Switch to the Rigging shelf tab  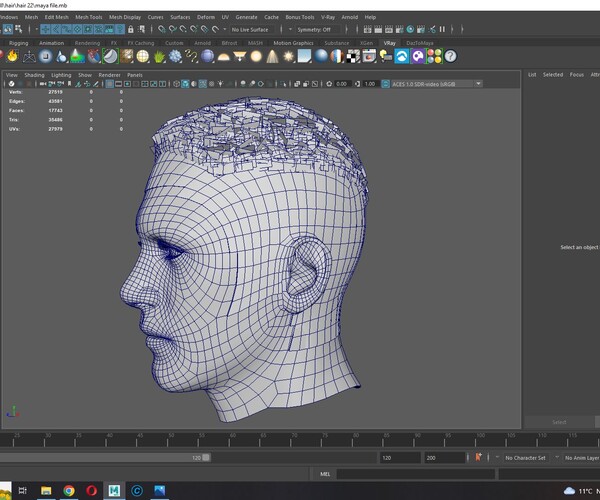point(18,43)
